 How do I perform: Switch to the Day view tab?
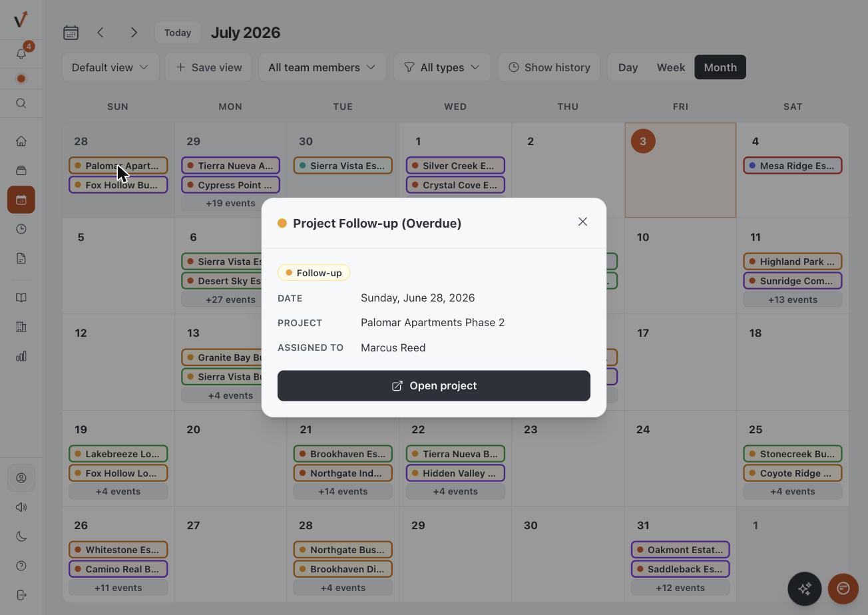(x=628, y=67)
